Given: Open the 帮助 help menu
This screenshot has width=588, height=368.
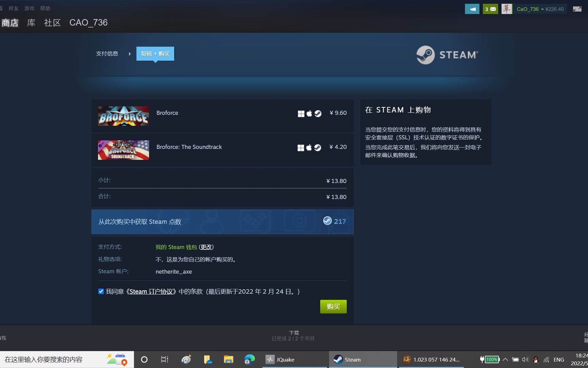Looking at the screenshot, I should 45,8.
